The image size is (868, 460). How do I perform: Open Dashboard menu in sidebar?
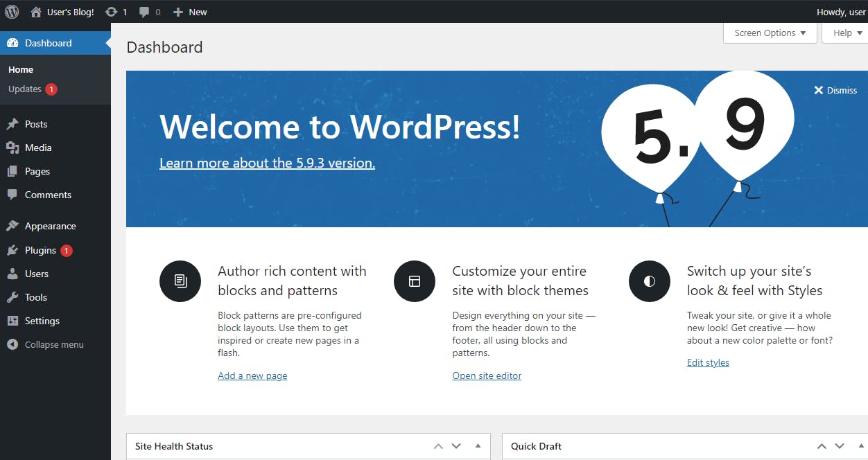click(x=55, y=43)
